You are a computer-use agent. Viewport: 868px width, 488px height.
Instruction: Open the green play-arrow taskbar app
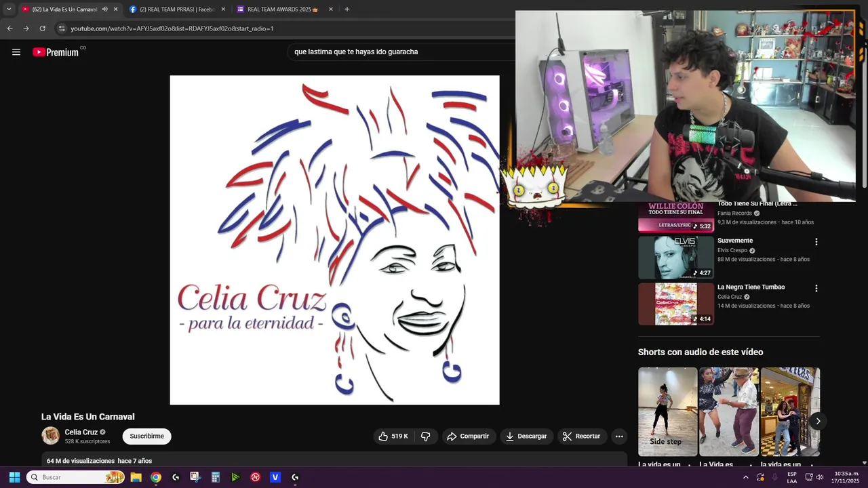pos(235,477)
